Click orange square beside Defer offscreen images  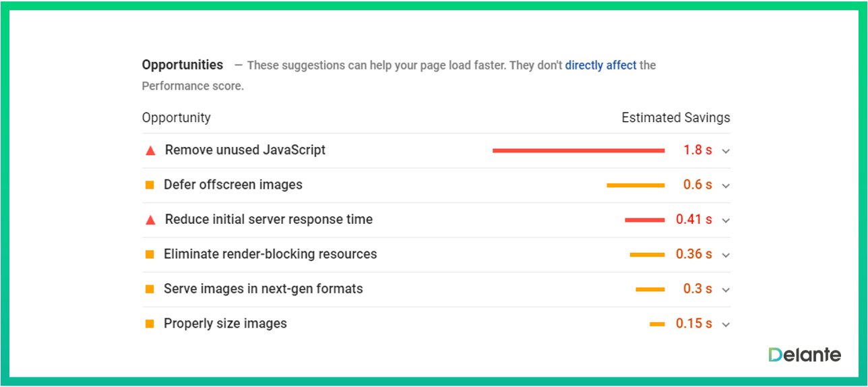pos(150,185)
